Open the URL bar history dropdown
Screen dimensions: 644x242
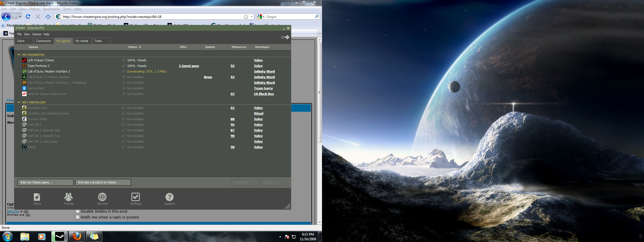point(252,17)
